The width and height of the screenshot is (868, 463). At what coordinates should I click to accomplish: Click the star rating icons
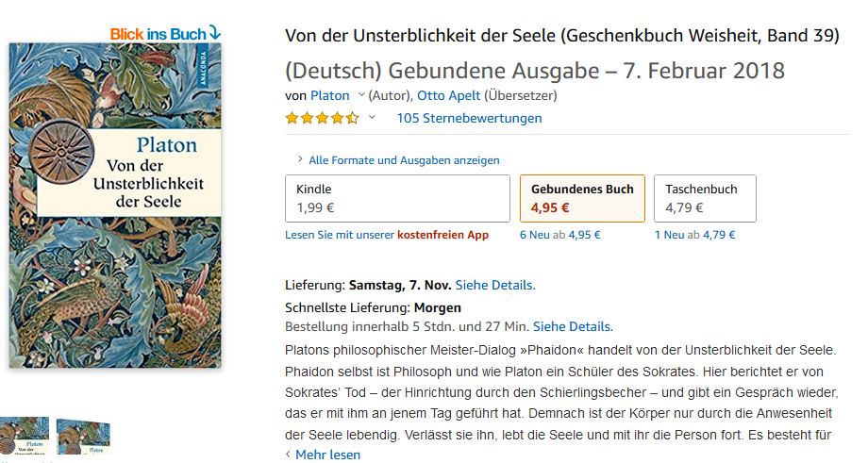322,118
